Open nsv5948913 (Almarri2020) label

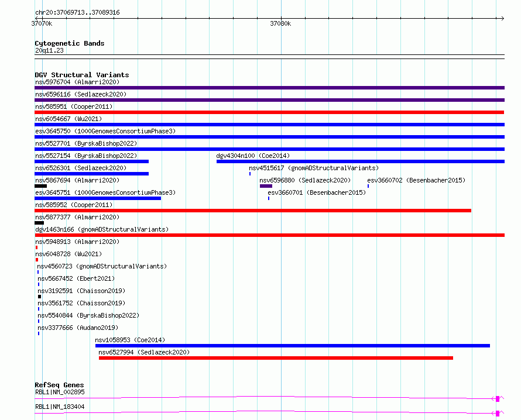point(77,242)
